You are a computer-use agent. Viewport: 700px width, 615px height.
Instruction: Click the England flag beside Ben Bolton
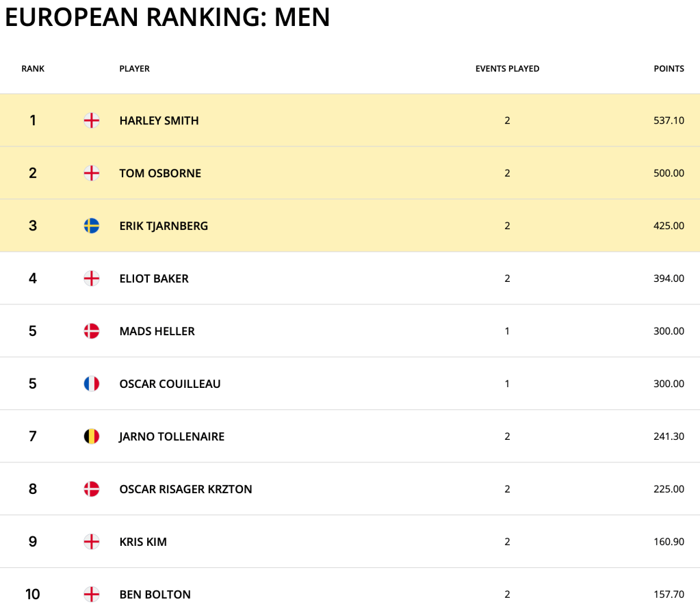(x=91, y=594)
